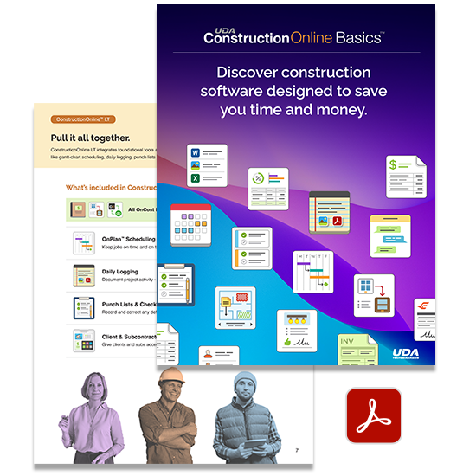Viewport: 476px width, 476px height.
Task: Click the percent chart estimate icon
Action: click(x=268, y=189)
